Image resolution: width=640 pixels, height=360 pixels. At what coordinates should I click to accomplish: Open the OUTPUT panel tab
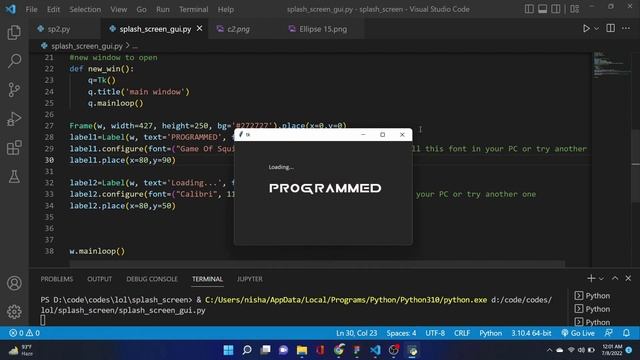(99, 279)
